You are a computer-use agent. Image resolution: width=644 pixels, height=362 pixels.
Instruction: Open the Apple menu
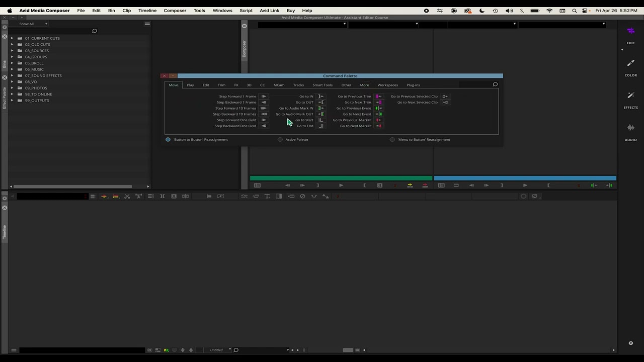pos(9,11)
